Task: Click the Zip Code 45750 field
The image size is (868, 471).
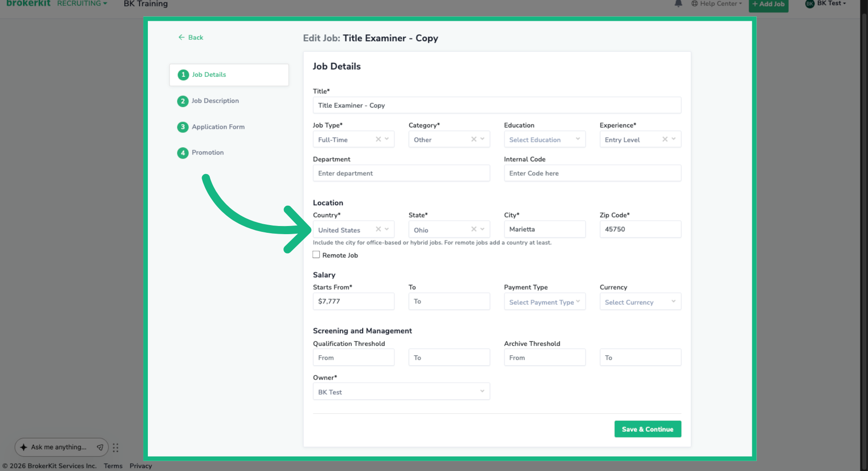Action: click(640, 229)
